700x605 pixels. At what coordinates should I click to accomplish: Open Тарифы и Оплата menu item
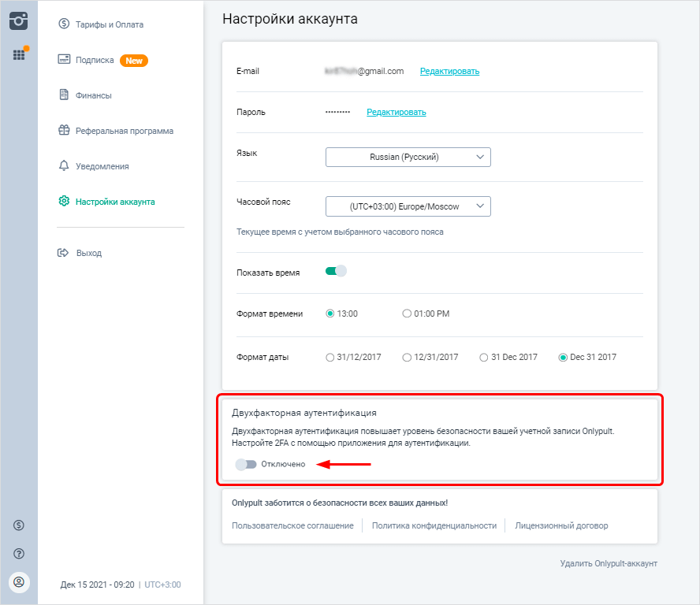[109, 24]
